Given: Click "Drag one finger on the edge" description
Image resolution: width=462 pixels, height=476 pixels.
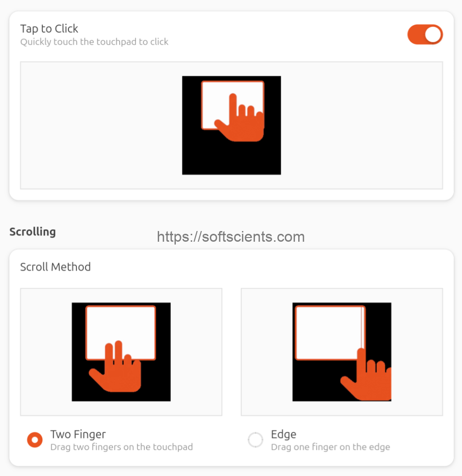Looking at the screenshot, I should [330, 447].
